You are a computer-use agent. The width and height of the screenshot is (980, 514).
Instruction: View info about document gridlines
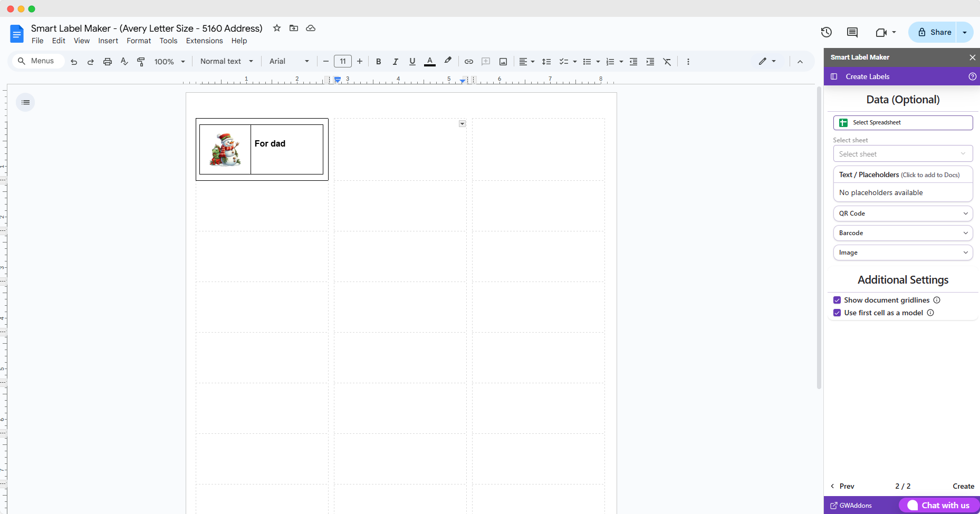click(937, 300)
